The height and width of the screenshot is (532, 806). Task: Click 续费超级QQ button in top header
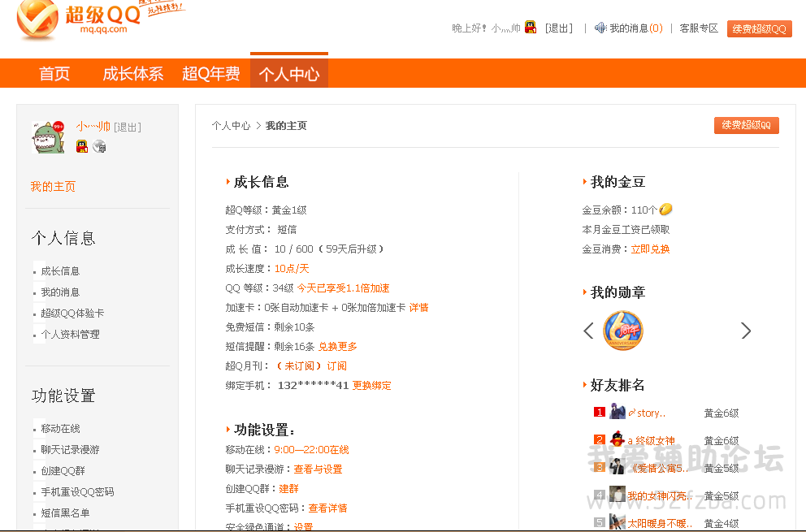tap(759, 28)
